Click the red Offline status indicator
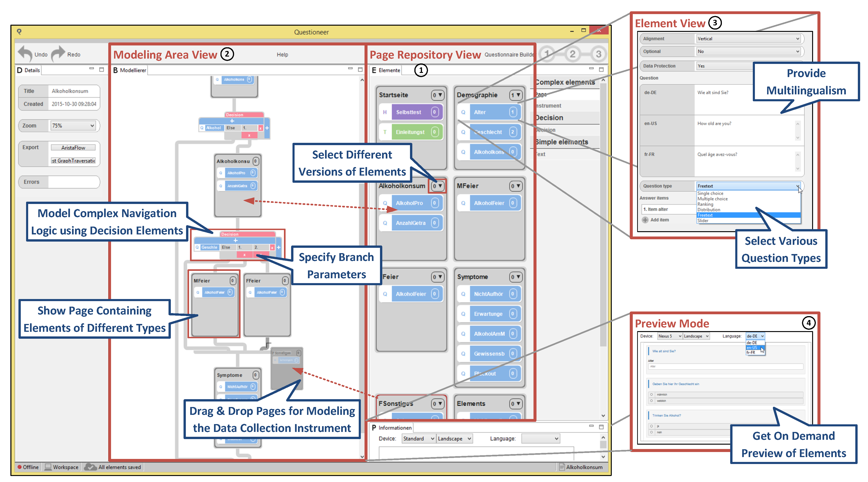The image size is (868, 482). click(20, 467)
